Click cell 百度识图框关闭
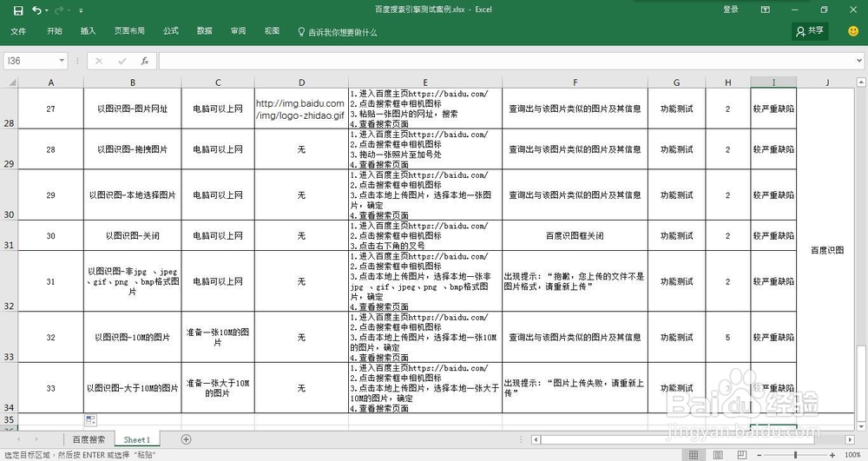The width and height of the screenshot is (868, 461). 575,236
